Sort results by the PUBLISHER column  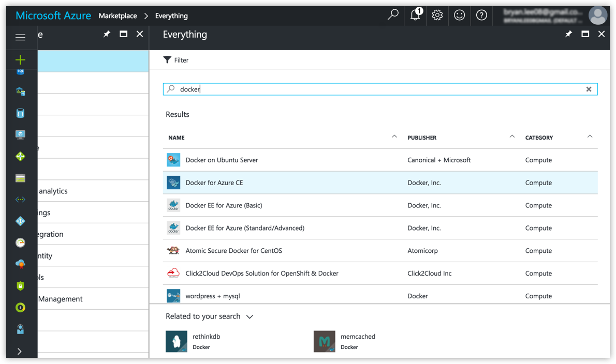[x=422, y=138]
